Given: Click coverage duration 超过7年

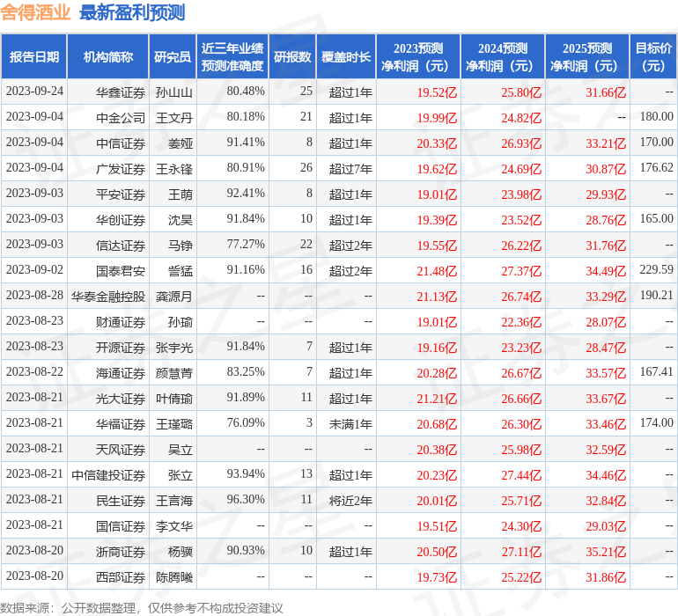Looking at the screenshot, I should pyautogui.click(x=350, y=169).
